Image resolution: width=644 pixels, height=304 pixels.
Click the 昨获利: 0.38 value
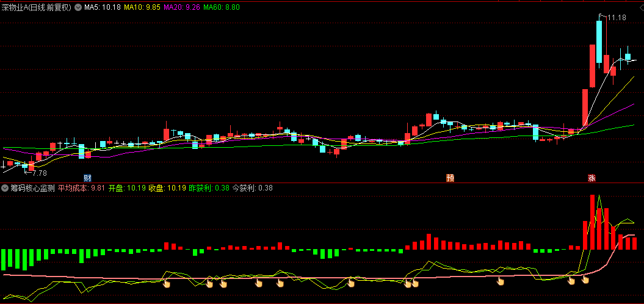coord(209,188)
